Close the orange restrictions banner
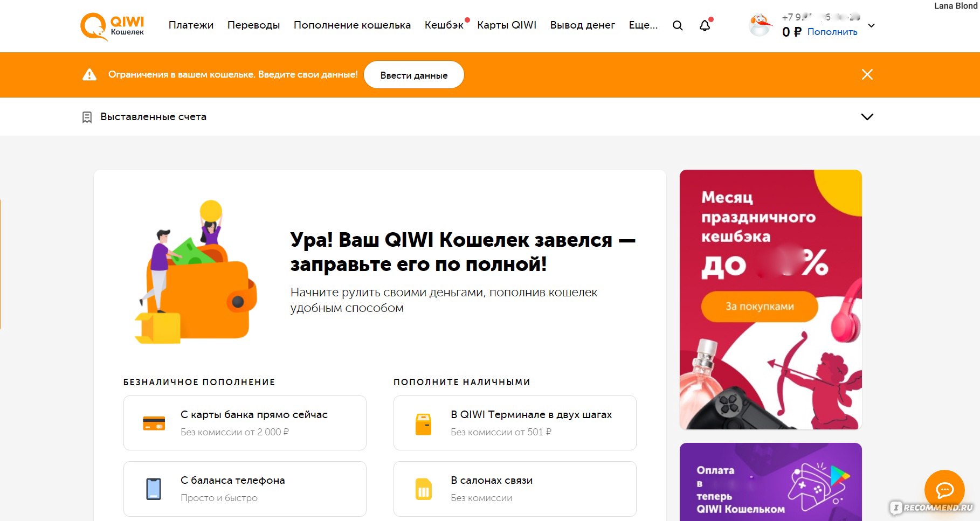This screenshot has height=521, width=980. 867,74
